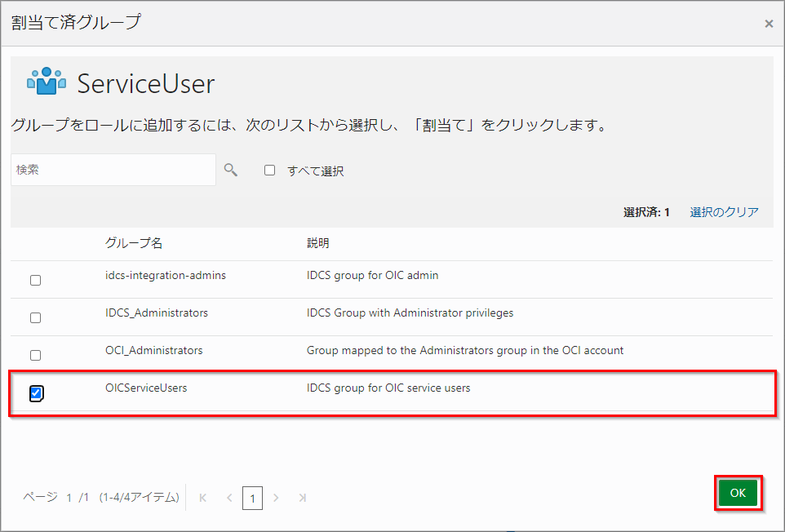Click the IDCS_Administrators group name text
Image resolution: width=785 pixels, height=532 pixels.
[157, 313]
